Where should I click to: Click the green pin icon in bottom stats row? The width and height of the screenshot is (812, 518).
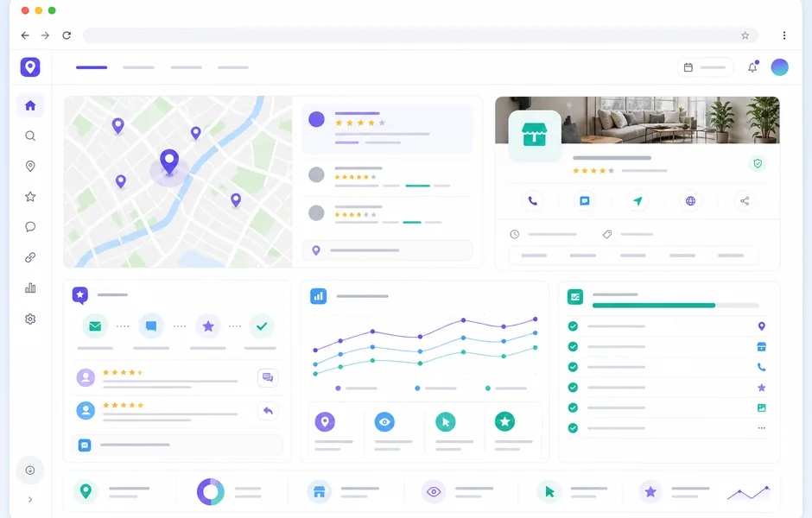86,490
